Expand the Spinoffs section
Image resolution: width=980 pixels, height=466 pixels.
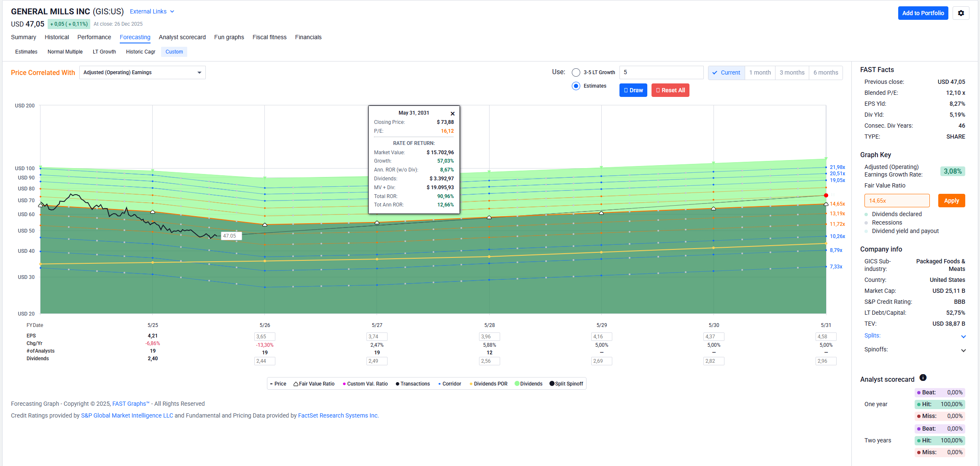(963, 350)
